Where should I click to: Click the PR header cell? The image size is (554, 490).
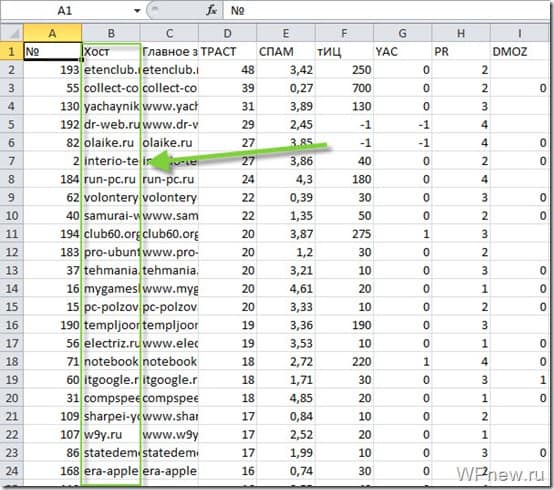click(x=461, y=52)
